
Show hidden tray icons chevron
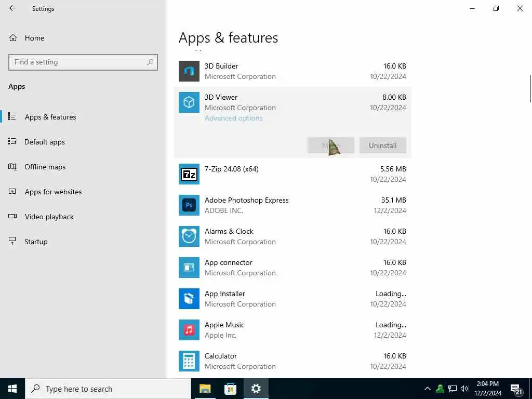[x=428, y=389]
